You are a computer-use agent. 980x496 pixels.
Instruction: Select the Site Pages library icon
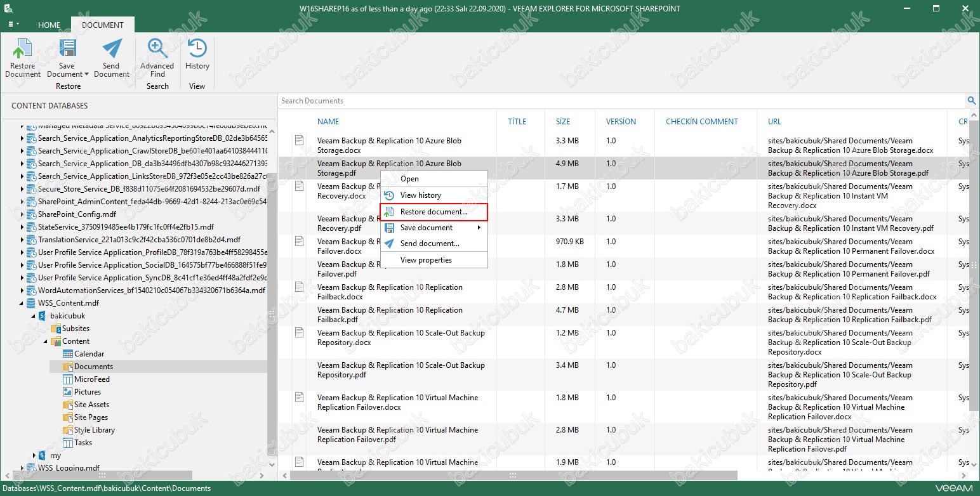(x=68, y=417)
